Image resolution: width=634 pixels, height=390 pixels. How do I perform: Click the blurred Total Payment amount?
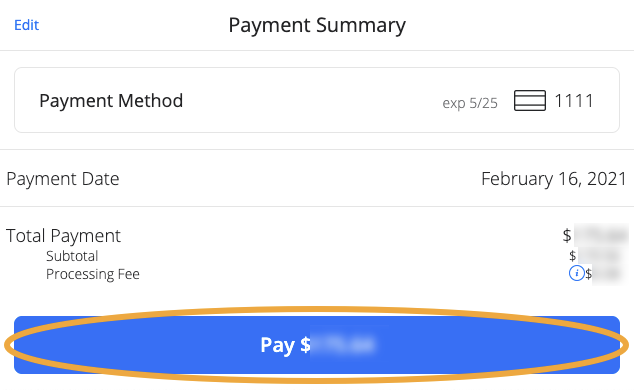point(601,235)
